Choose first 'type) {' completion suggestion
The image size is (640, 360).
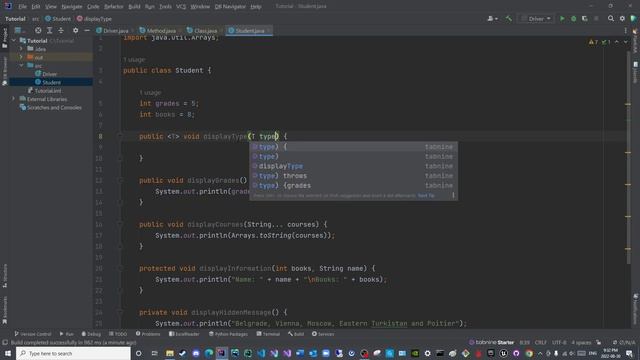pos(353,147)
